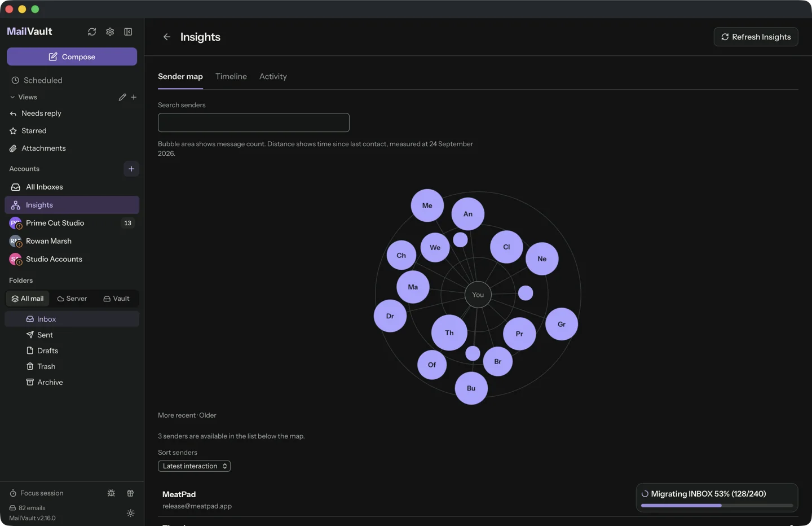This screenshot has width=812, height=526.
Task: Click the Search senders input field
Action: (254, 122)
